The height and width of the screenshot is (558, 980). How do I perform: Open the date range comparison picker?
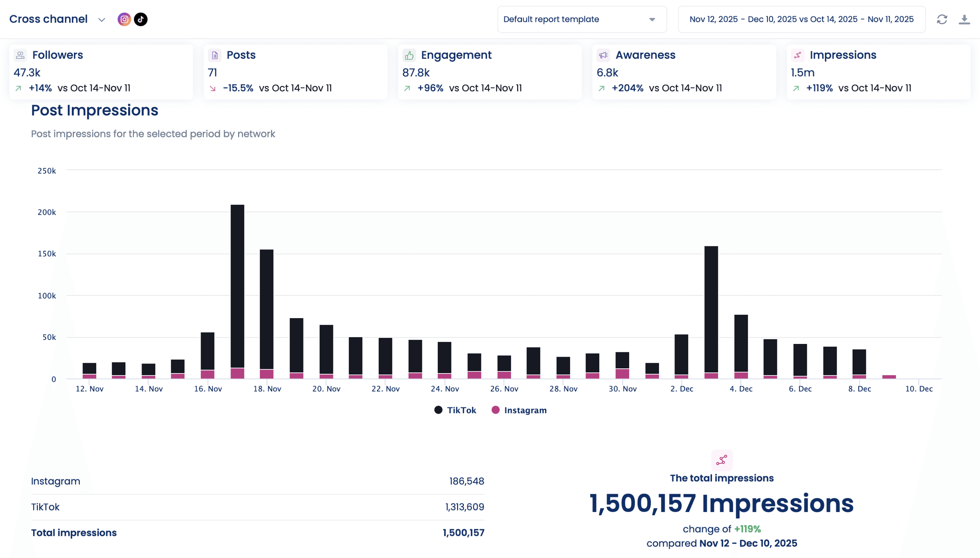tap(801, 19)
